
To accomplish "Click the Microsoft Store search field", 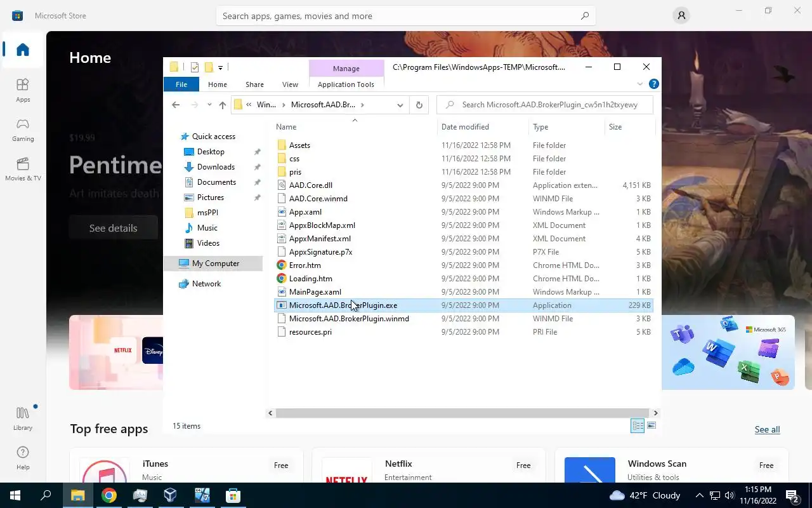I will [405, 16].
